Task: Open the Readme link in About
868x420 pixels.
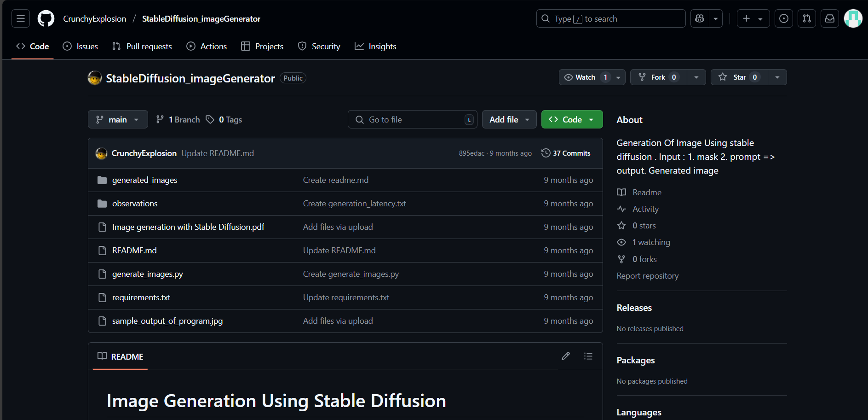Action: click(639, 192)
